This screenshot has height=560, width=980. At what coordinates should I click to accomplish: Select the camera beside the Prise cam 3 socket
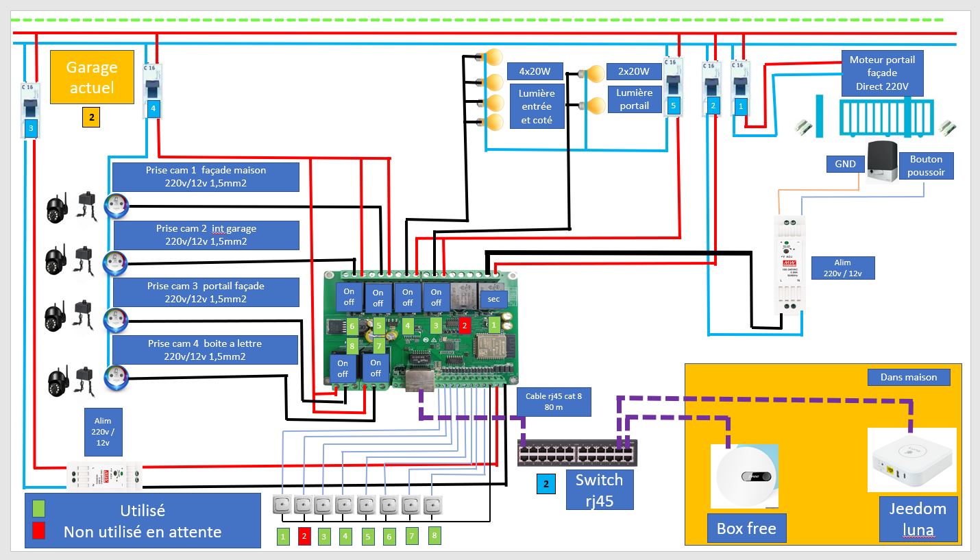tap(55, 316)
